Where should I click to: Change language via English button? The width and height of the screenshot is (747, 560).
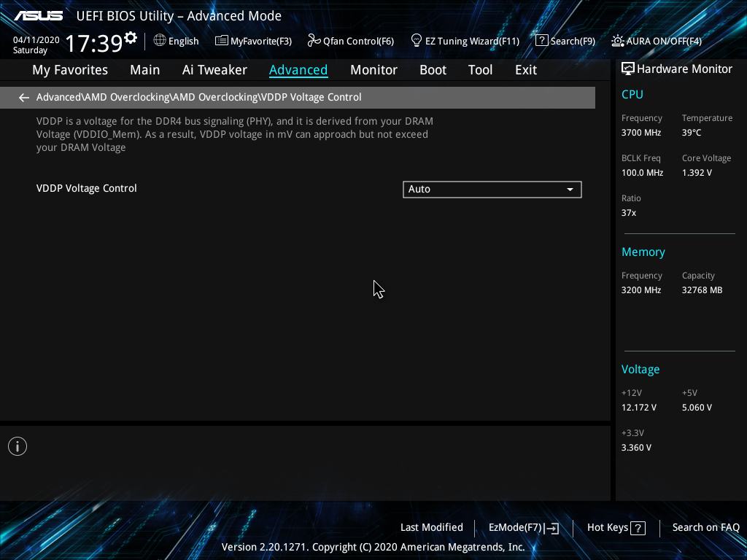coord(177,41)
